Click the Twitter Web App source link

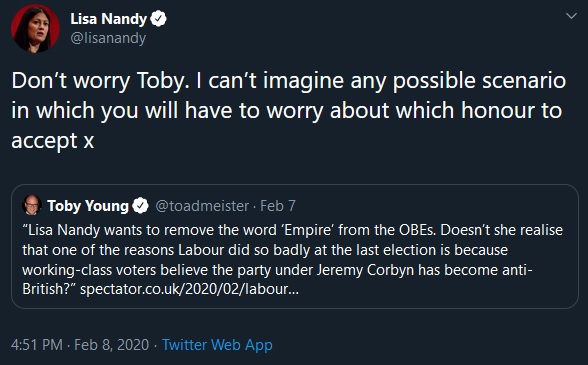pos(217,345)
